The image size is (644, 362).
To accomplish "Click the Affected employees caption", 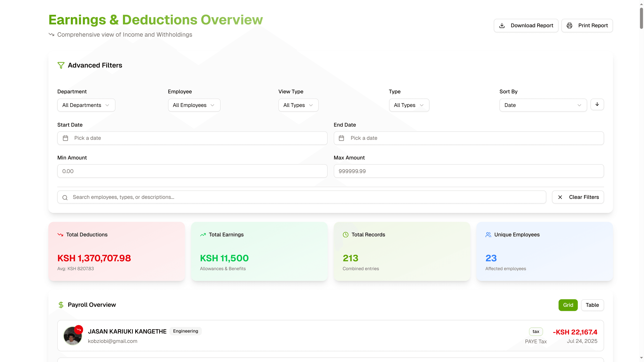I will pyautogui.click(x=505, y=269).
